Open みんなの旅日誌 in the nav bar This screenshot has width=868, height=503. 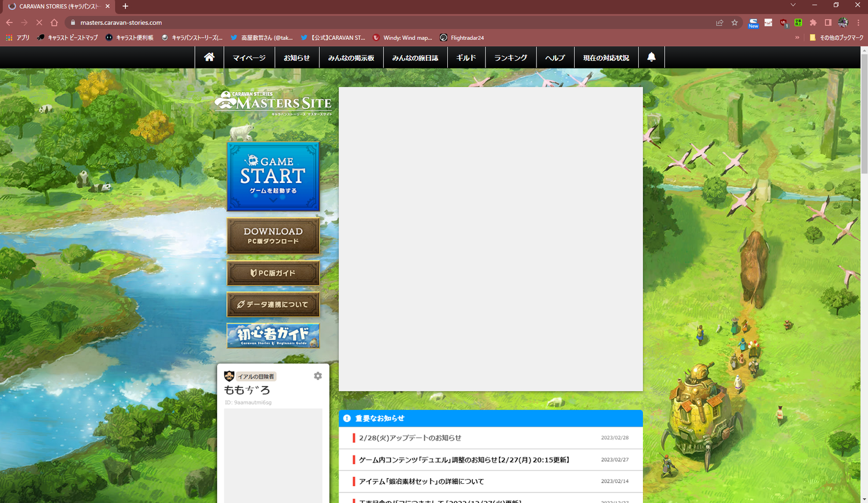pos(415,58)
